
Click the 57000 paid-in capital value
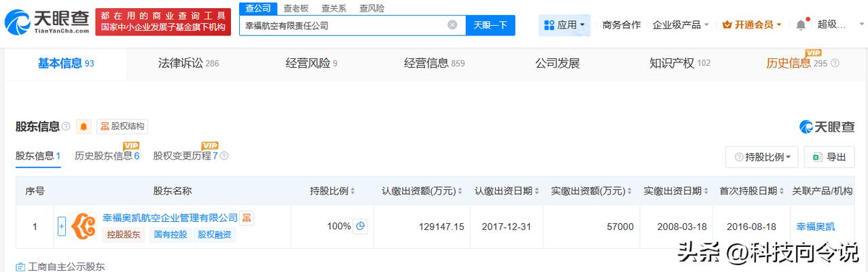pyautogui.click(x=621, y=227)
